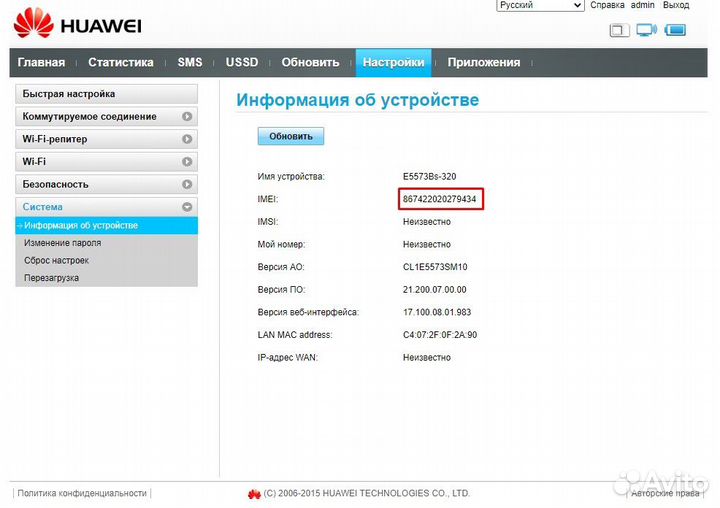Click the Huawei logo in header

[x=78, y=24]
